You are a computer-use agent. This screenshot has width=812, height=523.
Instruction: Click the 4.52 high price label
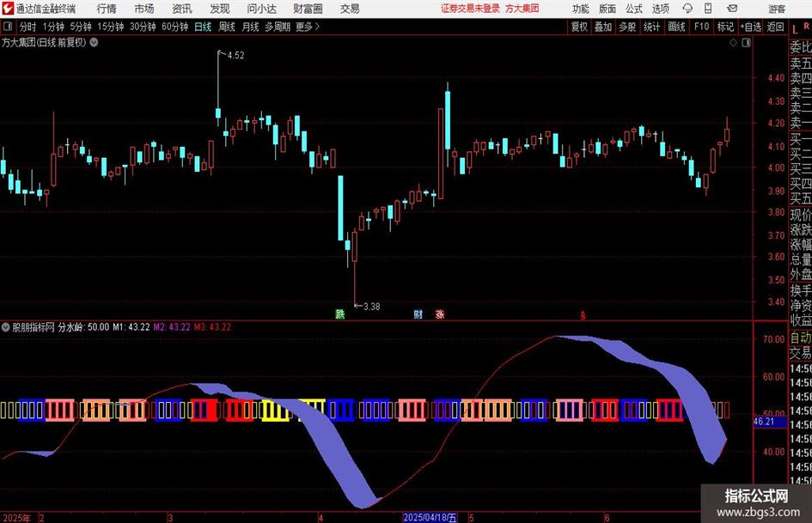tap(235, 56)
